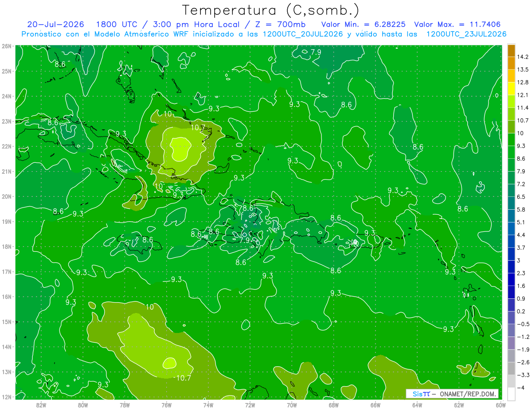Image resolution: width=532 pixels, height=411 pixels.
Task: Click the 5.8 label on color scale
Action: tap(521, 209)
